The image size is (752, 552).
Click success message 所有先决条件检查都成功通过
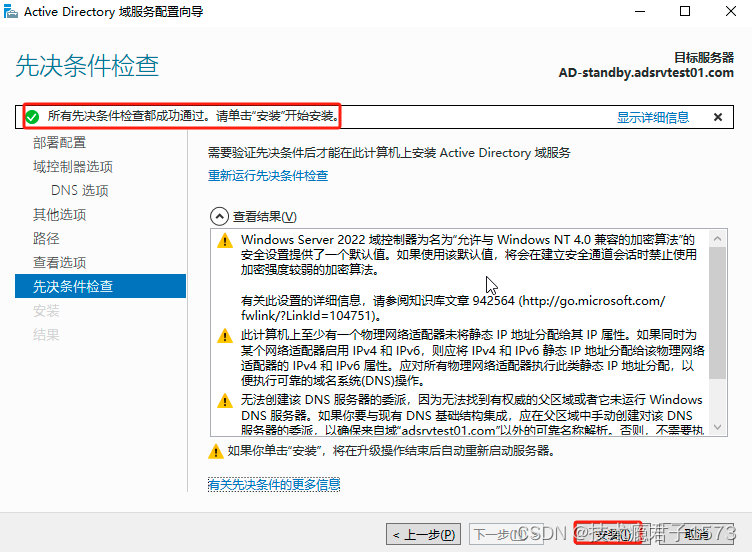tap(194, 116)
